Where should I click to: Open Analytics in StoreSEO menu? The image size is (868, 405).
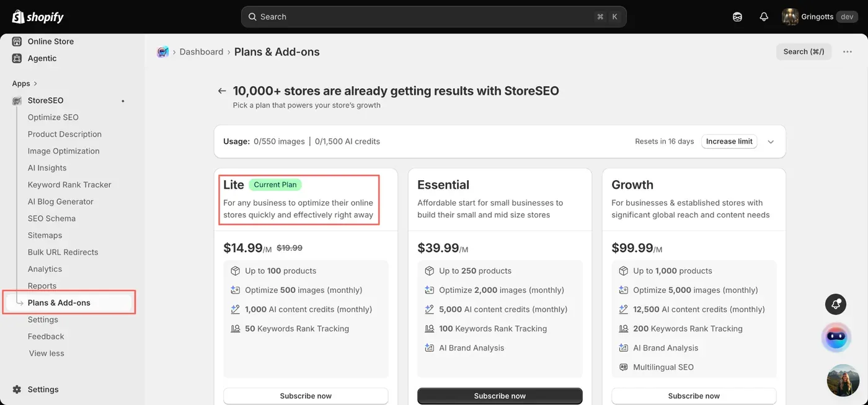point(45,269)
